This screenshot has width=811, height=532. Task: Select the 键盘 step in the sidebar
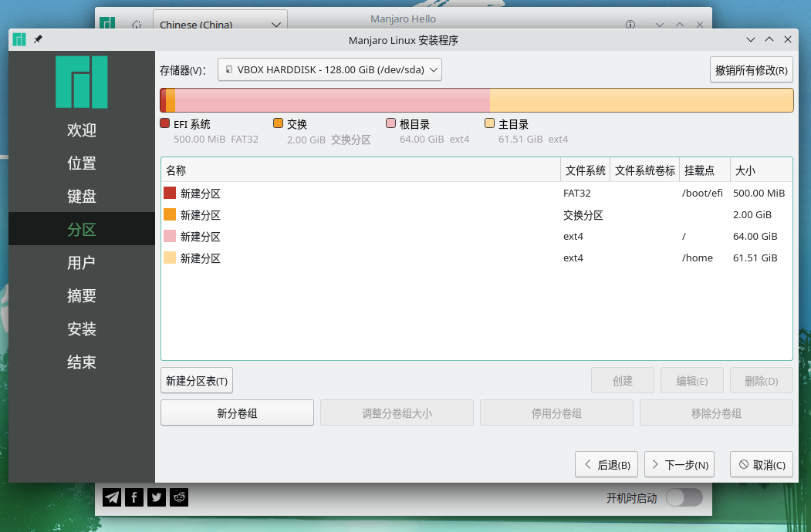point(82,196)
